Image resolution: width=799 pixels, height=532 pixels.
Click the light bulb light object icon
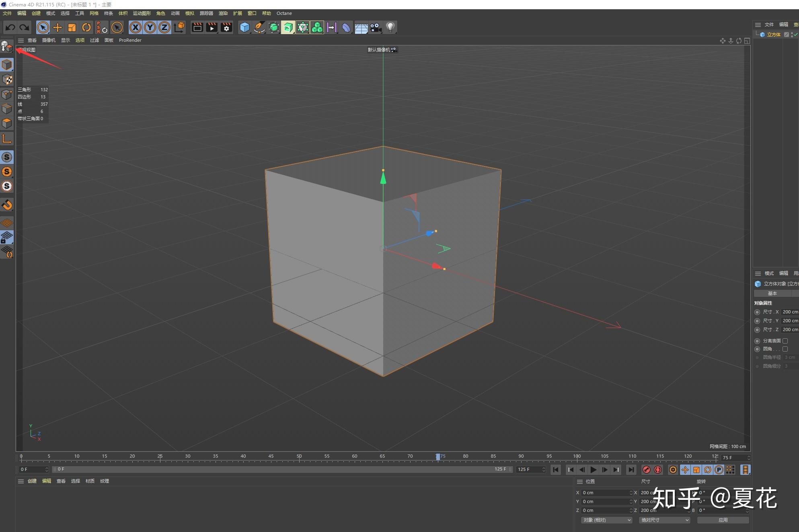390,27
